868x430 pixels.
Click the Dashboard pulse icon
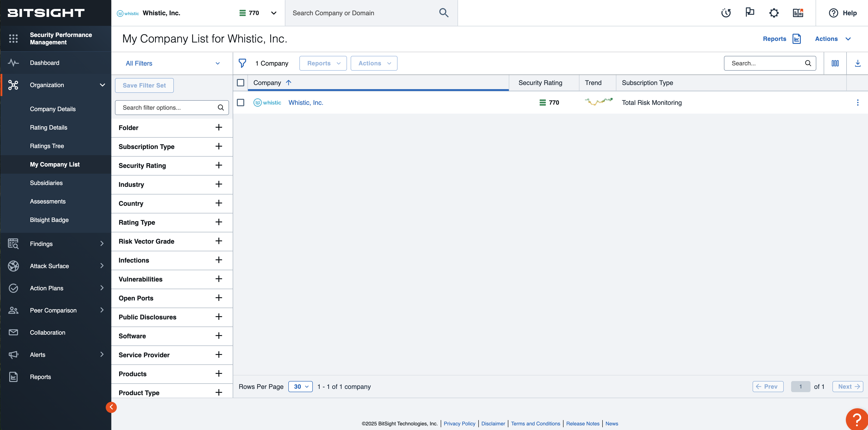pos(13,63)
